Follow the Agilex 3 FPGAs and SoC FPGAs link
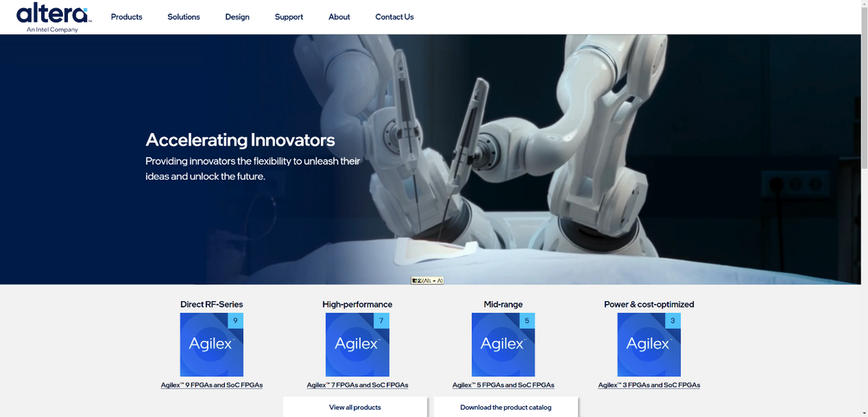 (649, 385)
